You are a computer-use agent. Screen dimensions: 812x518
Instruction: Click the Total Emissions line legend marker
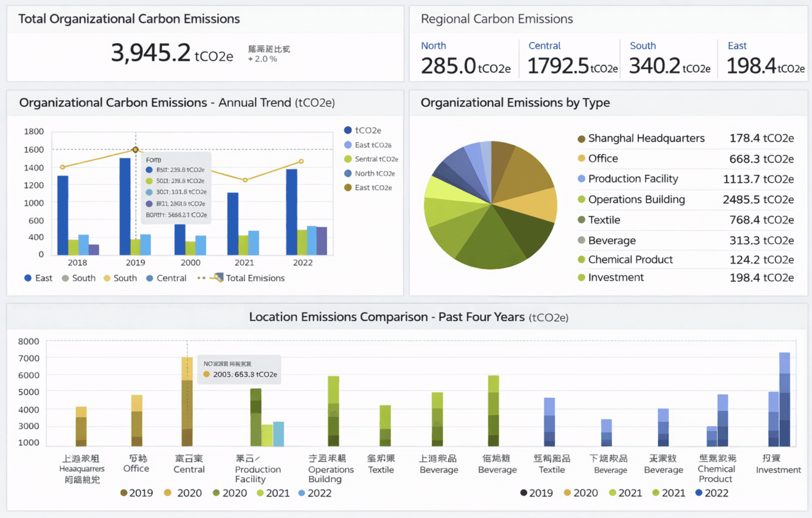[x=217, y=278]
